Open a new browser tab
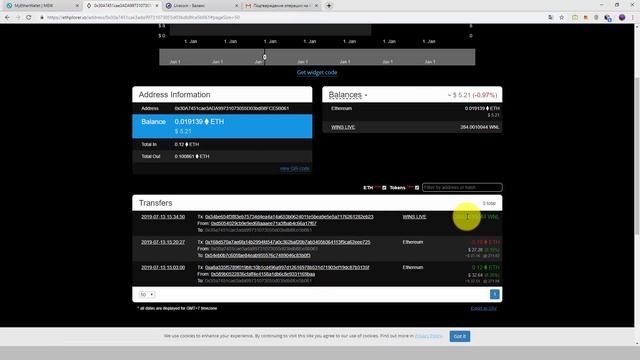The width and height of the screenshot is (640, 360). [329, 6]
